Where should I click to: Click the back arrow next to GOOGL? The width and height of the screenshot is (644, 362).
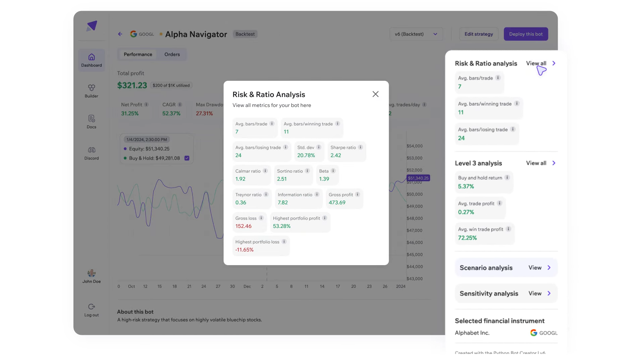(120, 34)
